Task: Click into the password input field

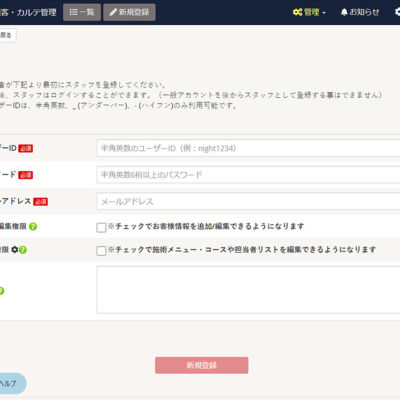Action: 248,175
